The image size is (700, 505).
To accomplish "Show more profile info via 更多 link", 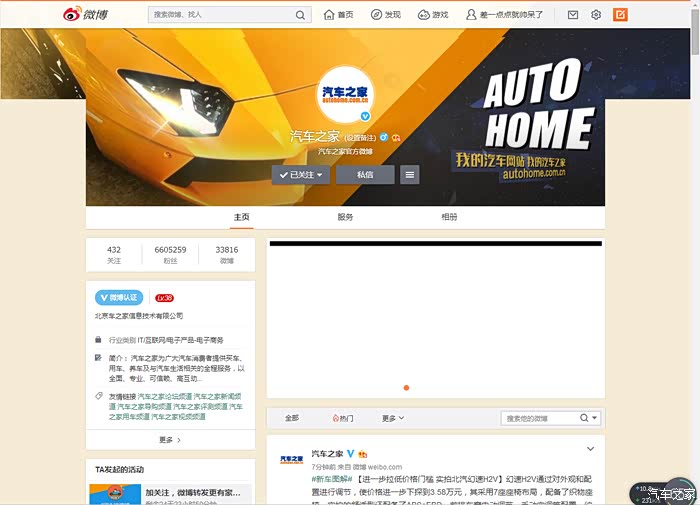I will click(169, 439).
